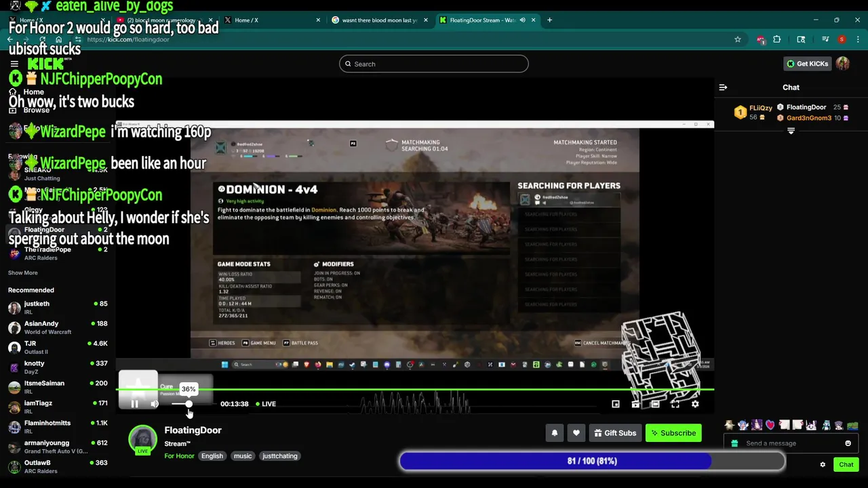Click the green Subscribe button
868x488 pixels.
(673, 433)
